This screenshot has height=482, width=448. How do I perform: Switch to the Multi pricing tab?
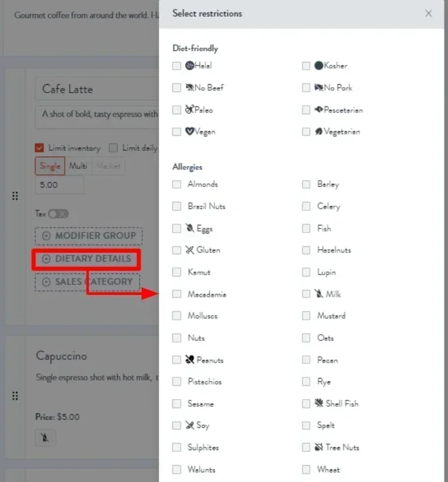click(x=78, y=166)
